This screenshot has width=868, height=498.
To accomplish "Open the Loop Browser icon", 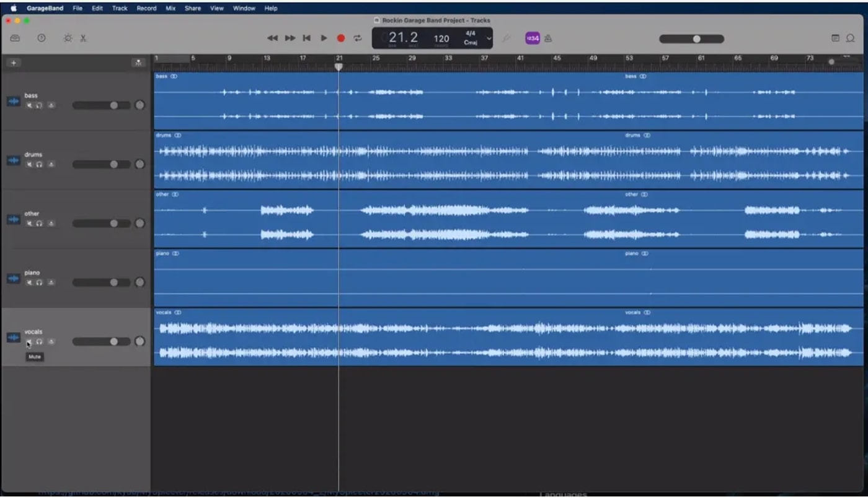I will 850,38.
